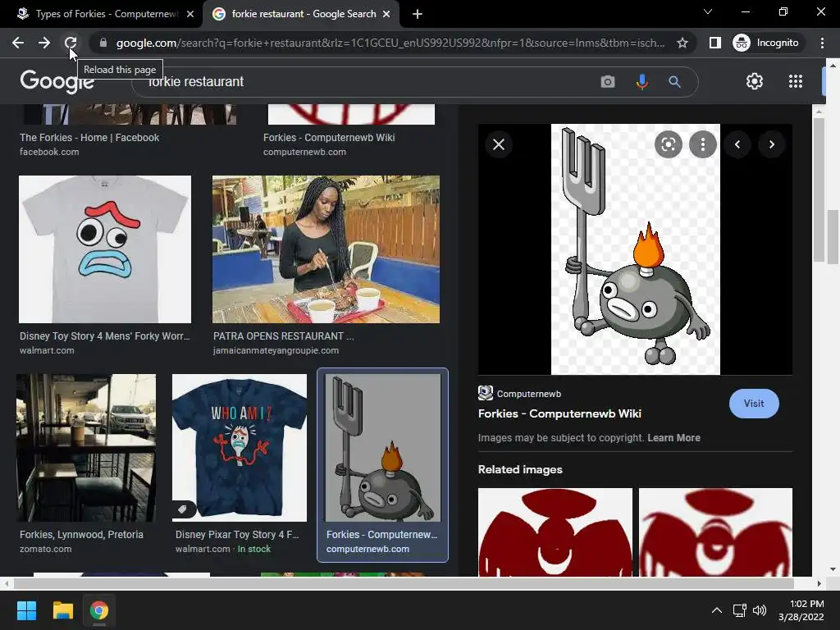The width and height of the screenshot is (840, 630).
Task: Open PATRA OPENS RESTAURANT image
Action: [x=326, y=249]
